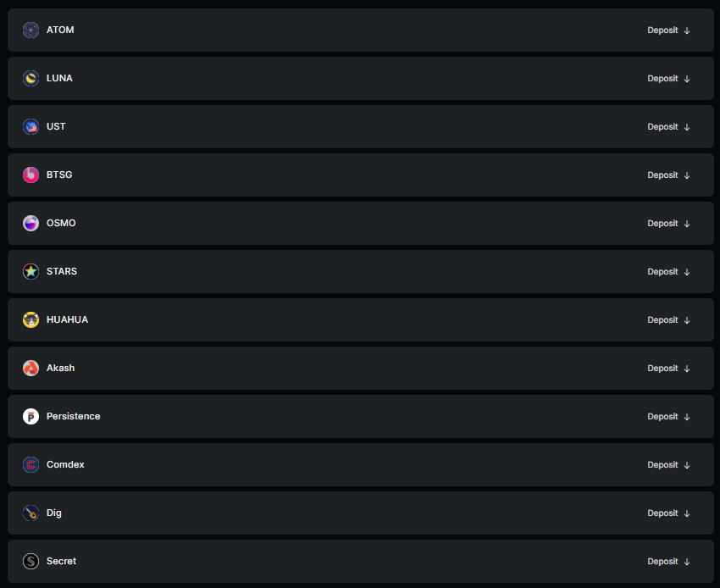720x588 pixels.
Task: Click the Dig shovel icon
Action: [x=30, y=513]
